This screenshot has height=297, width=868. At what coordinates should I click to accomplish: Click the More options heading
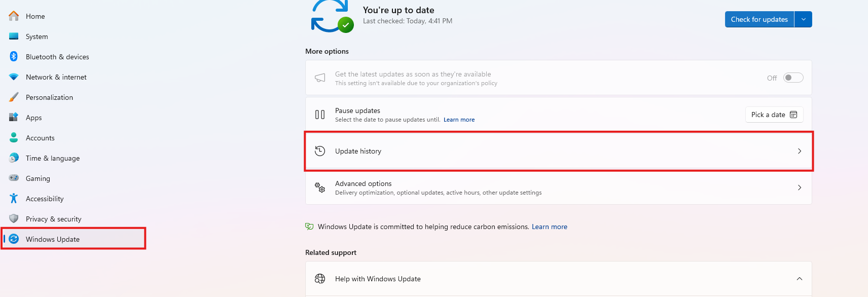(x=327, y=51)
